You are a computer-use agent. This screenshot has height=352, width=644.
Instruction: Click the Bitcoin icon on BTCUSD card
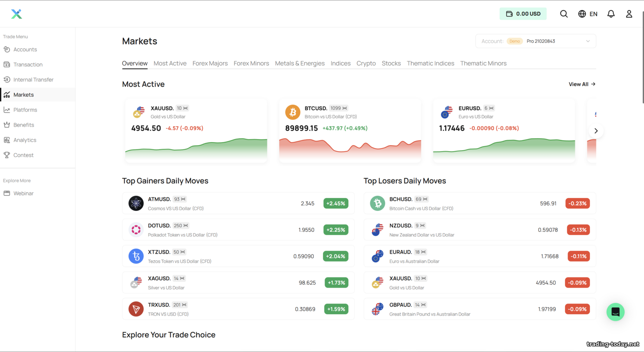tap(293, 112)
